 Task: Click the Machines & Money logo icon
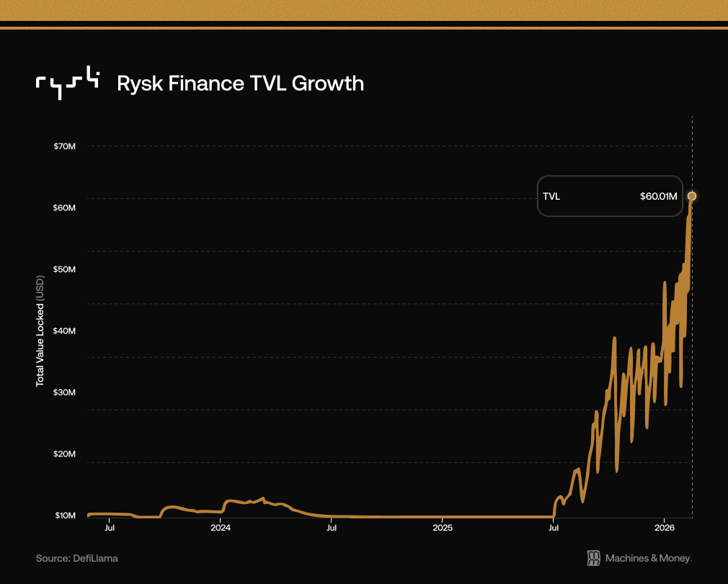click(593, 558)
